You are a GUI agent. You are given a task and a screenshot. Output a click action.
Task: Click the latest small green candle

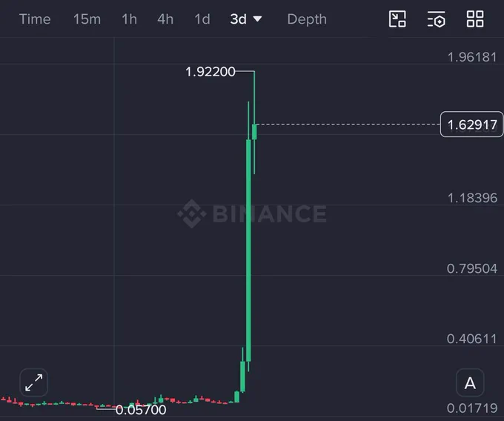pos(254,132)
